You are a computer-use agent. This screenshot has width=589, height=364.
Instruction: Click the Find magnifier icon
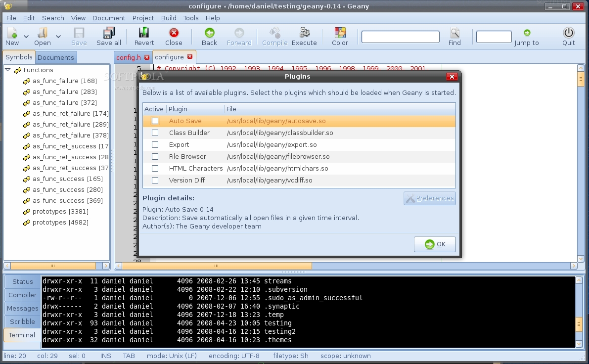tap(454, 33)
